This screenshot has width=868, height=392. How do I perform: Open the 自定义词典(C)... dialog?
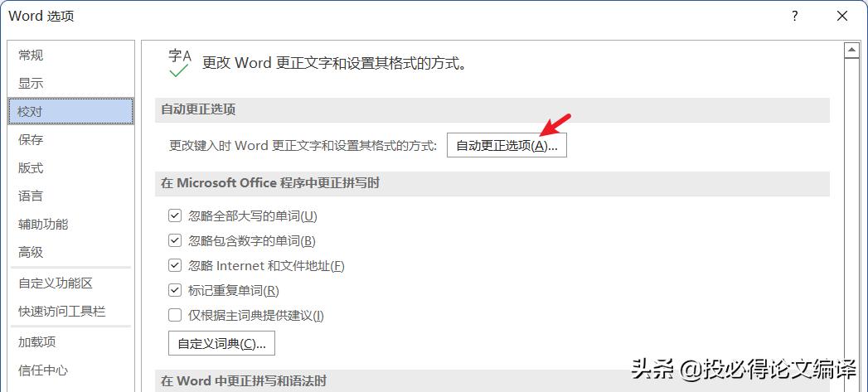pyautogui.click(x=221, y=343)
